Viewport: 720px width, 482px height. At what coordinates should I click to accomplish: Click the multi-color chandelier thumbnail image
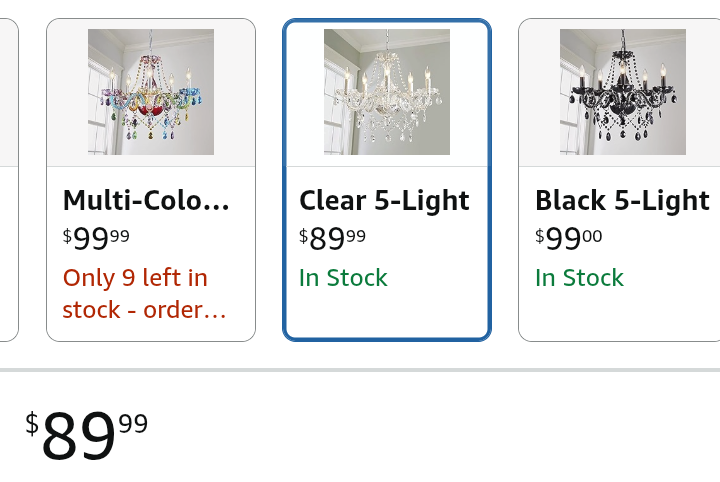point(151,92)
